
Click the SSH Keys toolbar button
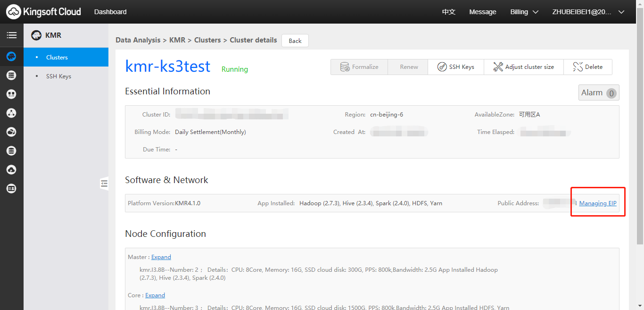pos(456,67)
